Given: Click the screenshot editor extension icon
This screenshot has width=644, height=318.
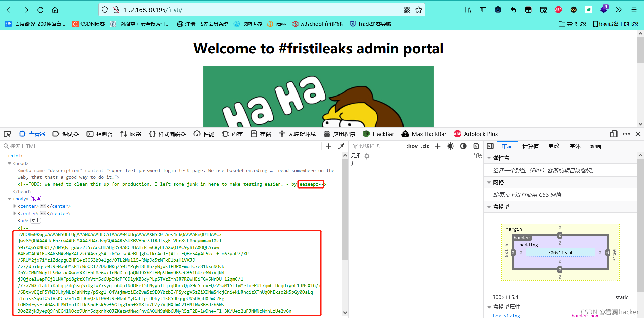Looking at the screenshot, I should coord(543,10).
